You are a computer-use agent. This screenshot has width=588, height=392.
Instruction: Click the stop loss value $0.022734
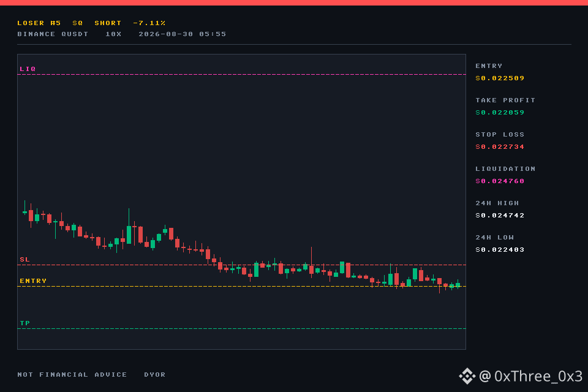500,147
